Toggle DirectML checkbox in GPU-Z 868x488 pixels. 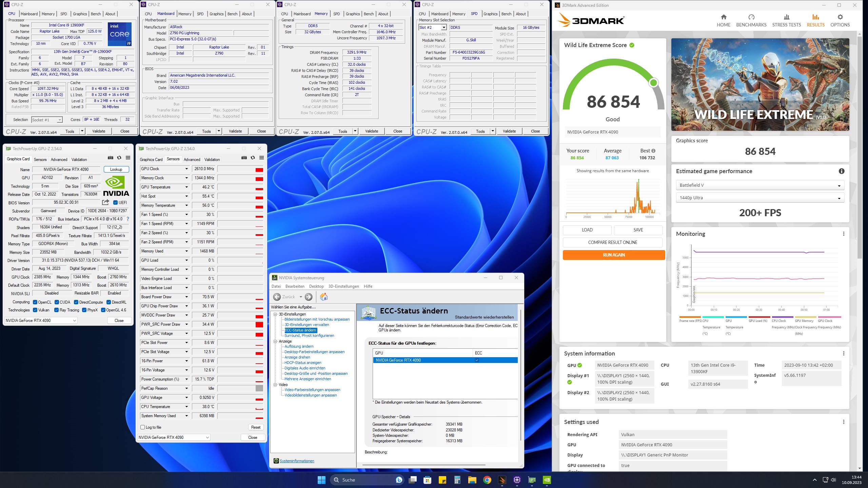(x=108, y=302)
